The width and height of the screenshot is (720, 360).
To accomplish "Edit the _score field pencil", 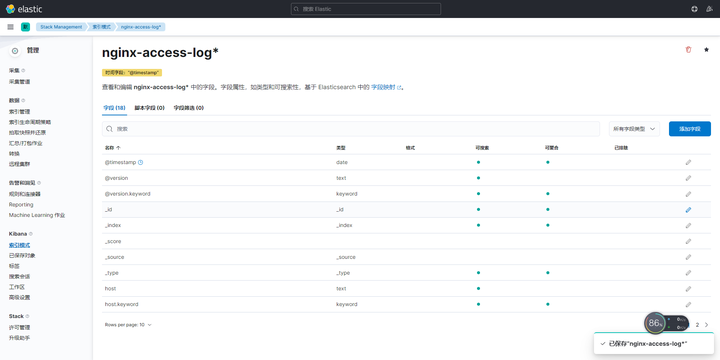I will pos(688,241).
